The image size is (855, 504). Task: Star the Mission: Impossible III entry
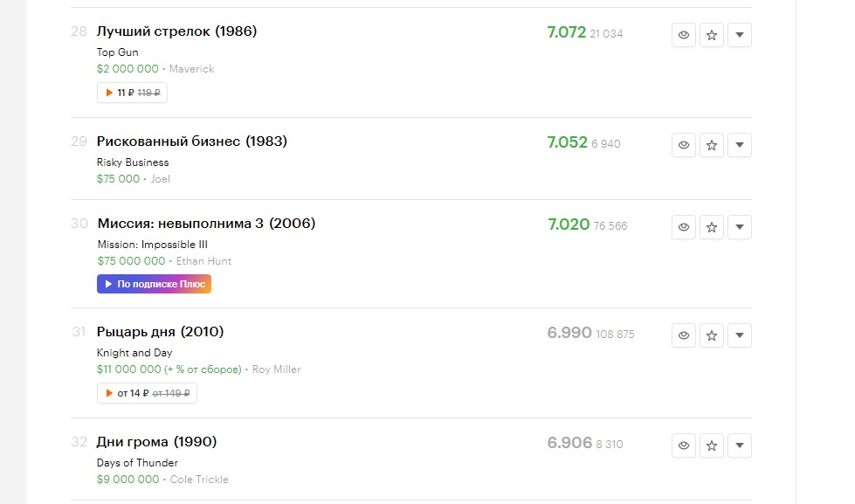point(712,227)
